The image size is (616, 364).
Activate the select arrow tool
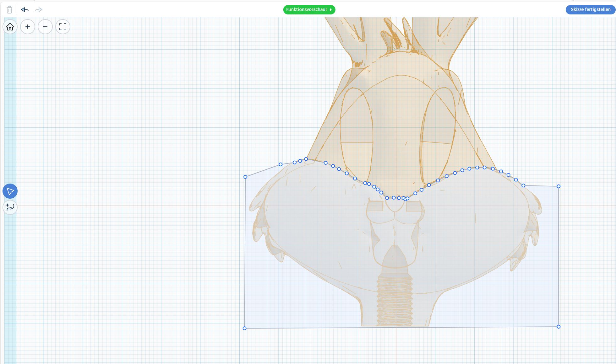pos(10,191)
